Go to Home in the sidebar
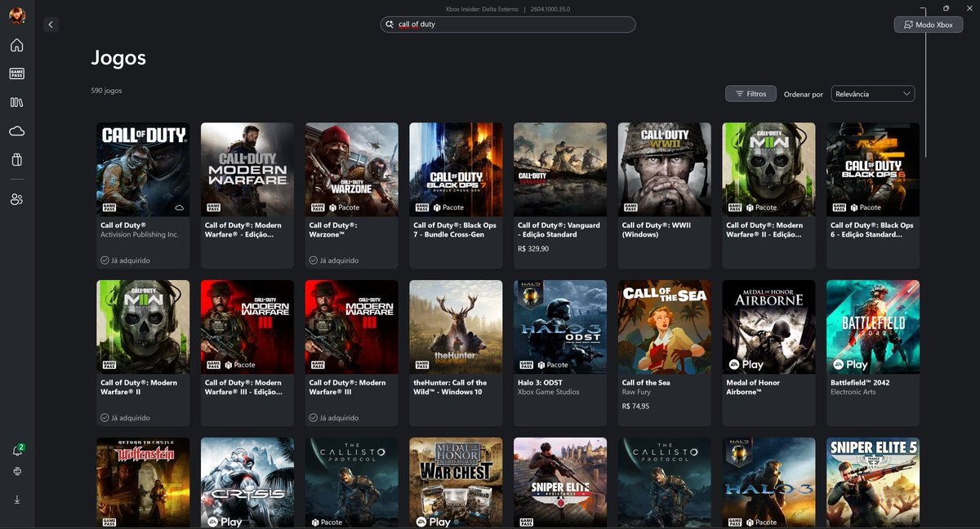The width and height of the screenshot is (980, 529). 16,45
